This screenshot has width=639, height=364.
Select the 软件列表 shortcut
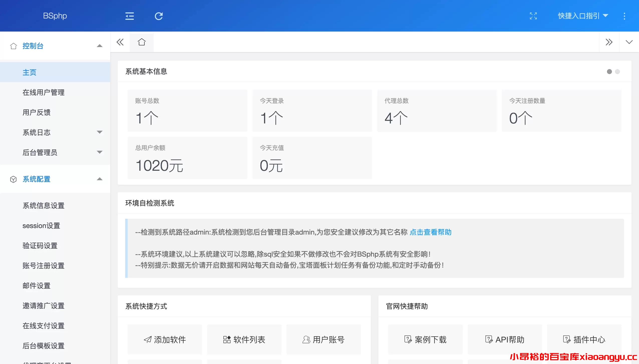[244, 339]
